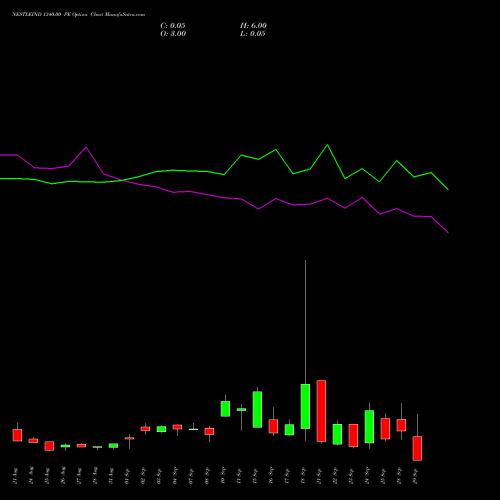Click the last red candle on 29 Sep

coord(417,448)
